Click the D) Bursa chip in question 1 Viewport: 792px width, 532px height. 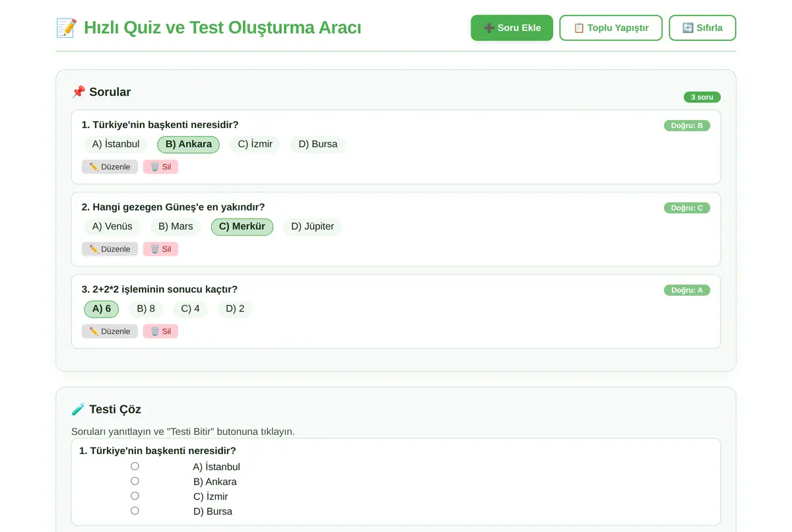(317, 144)
